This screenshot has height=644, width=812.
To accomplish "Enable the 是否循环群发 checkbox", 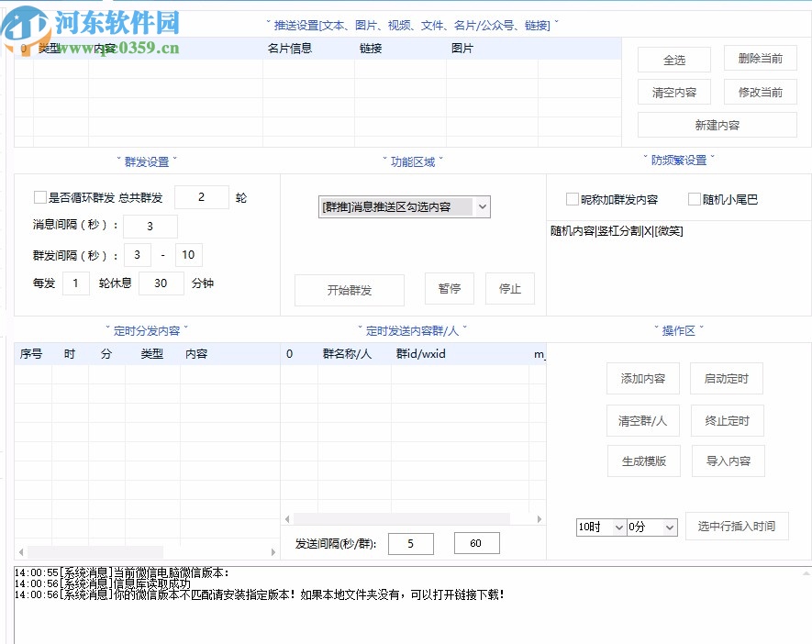I will [40, 197].
